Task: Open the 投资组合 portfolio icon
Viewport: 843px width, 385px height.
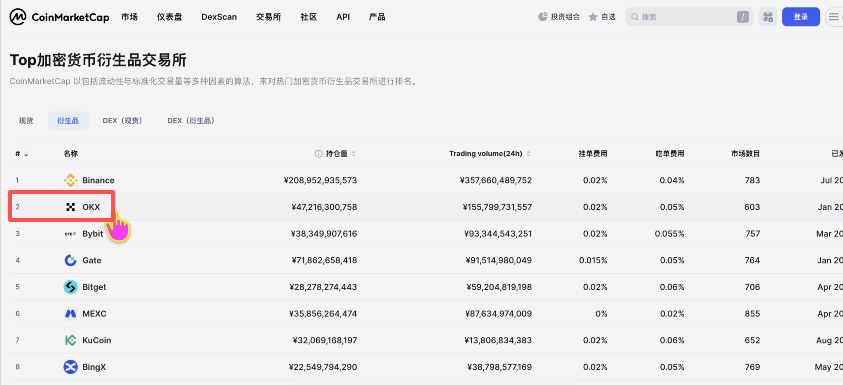Action: [x=542, y=17]
